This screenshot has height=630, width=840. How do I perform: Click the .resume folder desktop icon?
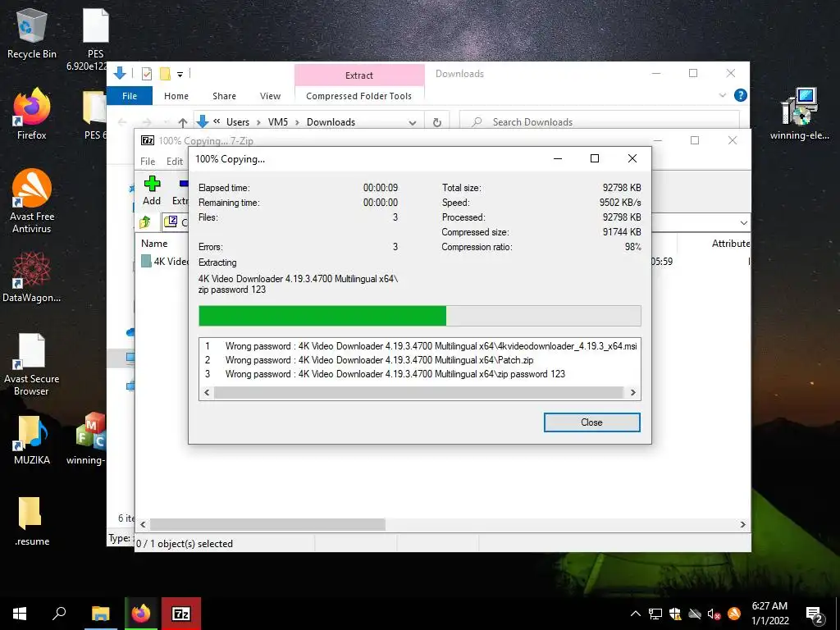[32, 521]
